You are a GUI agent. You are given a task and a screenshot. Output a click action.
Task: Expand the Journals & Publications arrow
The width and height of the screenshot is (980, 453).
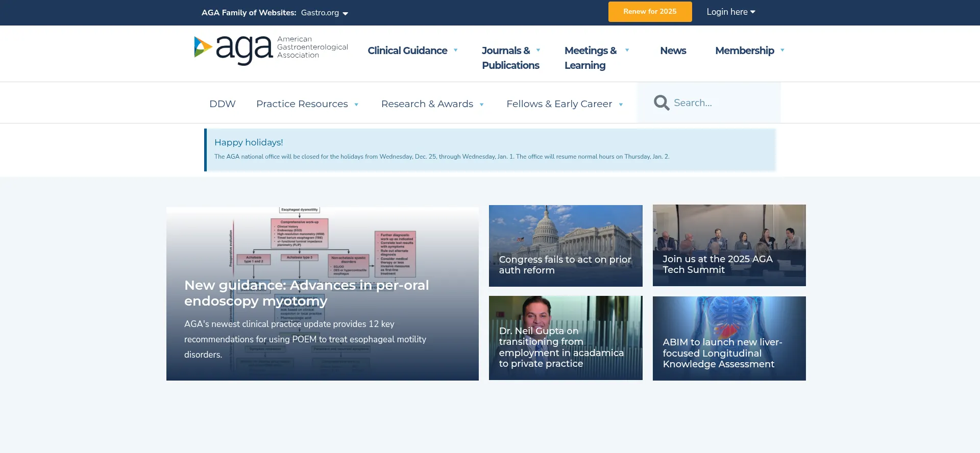tap(538, 51)
